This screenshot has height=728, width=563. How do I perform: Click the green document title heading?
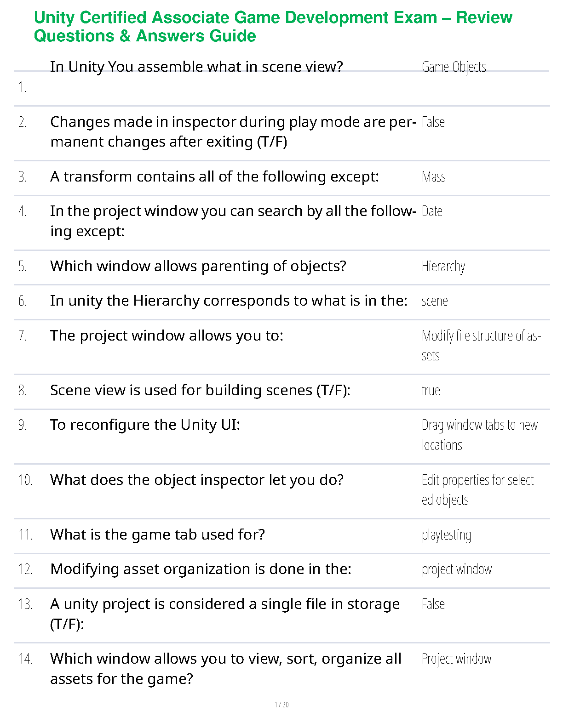pyautogui.click(x=273, y=27)
